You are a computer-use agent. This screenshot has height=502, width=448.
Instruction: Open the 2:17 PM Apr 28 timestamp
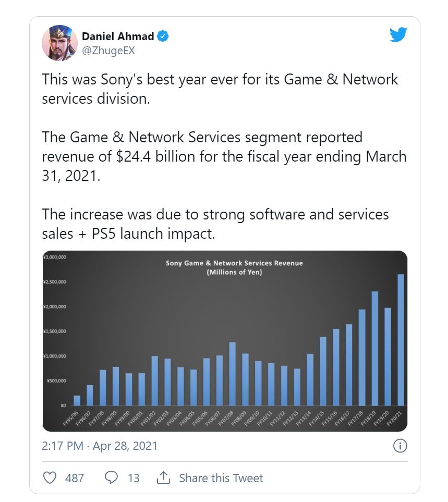pyautogui.click(x=100, y=446)
